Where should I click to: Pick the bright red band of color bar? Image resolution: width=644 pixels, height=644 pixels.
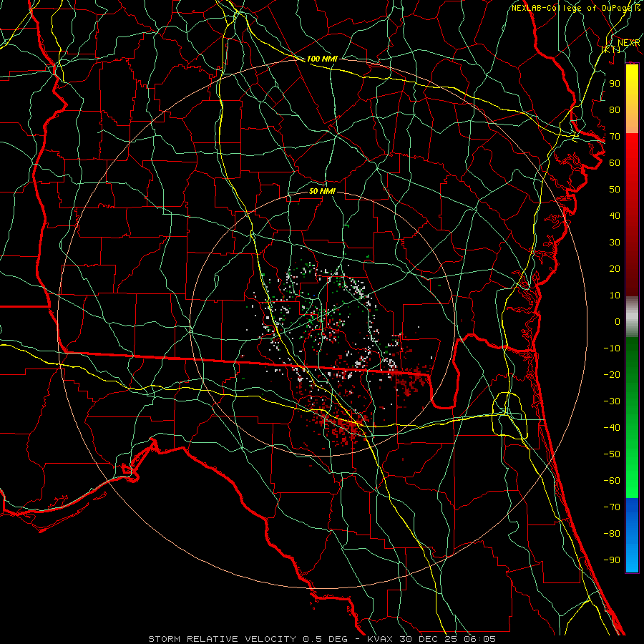[632, 150]
